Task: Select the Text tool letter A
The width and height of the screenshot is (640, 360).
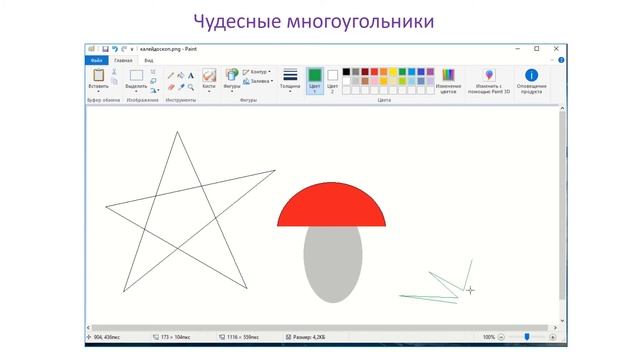Action: tap(191, 76)
